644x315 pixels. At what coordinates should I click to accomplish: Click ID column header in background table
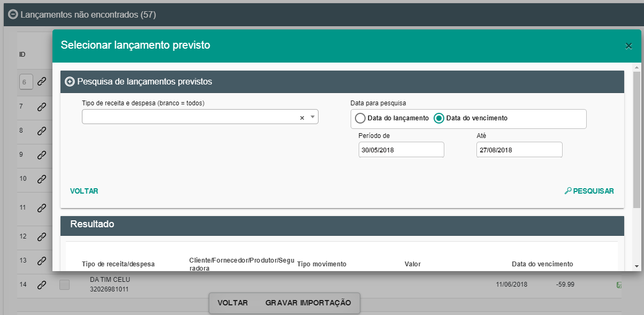[x=22, y=55]
